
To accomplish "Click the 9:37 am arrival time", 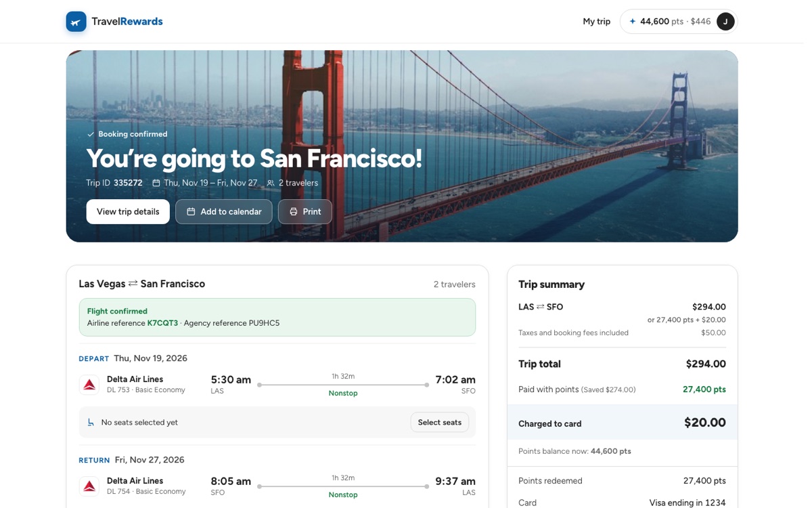I will tap(455, 481).
